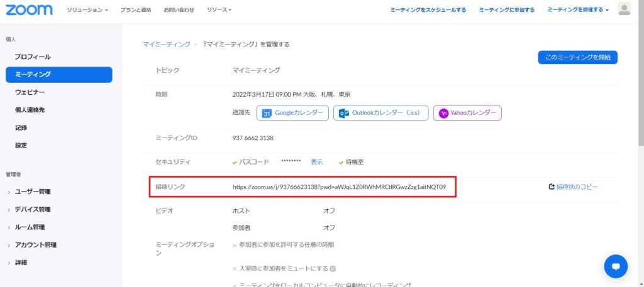Open the ミーティングを開催する dropdown

(577, 10)
